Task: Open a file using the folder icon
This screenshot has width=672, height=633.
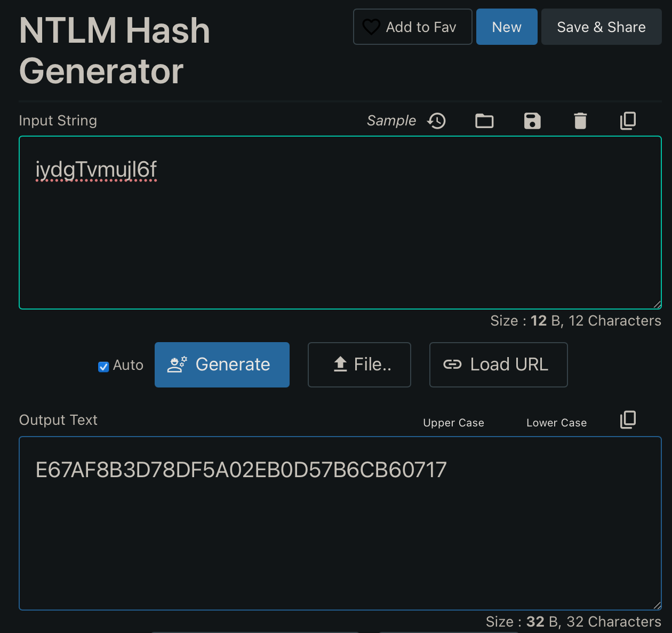Action: pos(484,121)
